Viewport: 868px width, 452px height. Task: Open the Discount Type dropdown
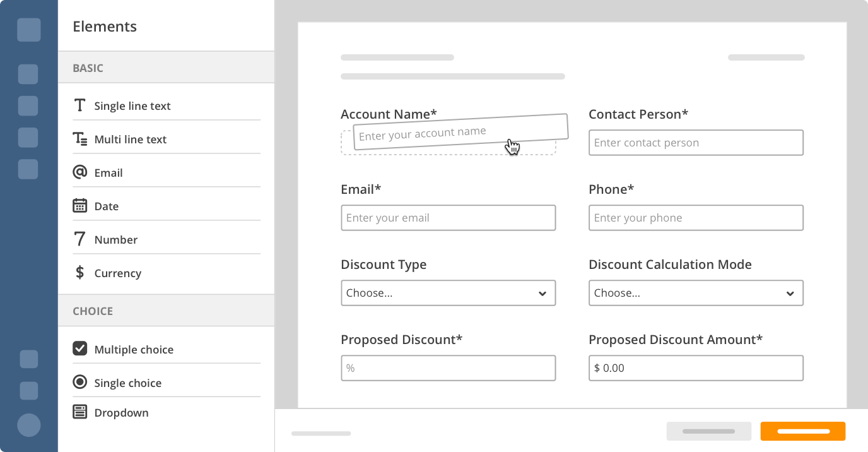click(448, 293)
